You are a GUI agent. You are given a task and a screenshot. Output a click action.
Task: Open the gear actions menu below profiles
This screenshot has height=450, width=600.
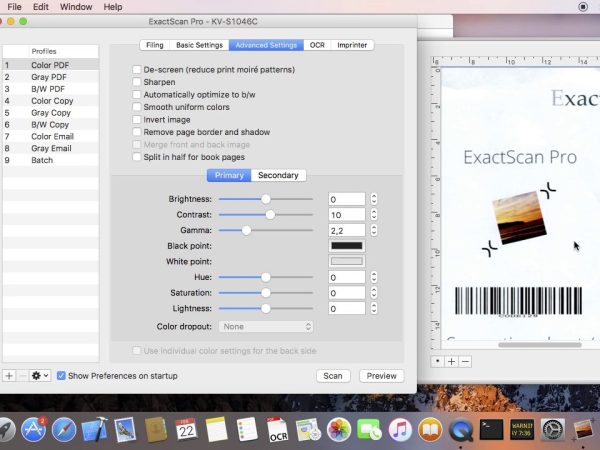click(40, 376)
